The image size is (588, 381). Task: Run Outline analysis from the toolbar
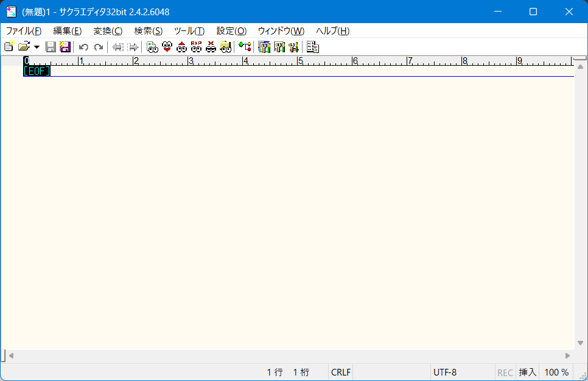click(245, 47)
